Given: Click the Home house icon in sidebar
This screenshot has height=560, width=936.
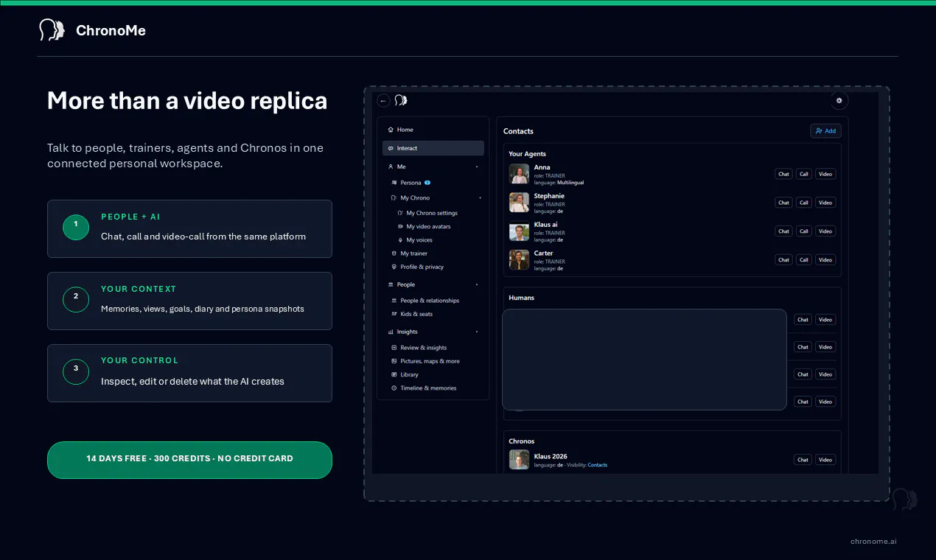Looking at the screenshot, I should [391, 130].
